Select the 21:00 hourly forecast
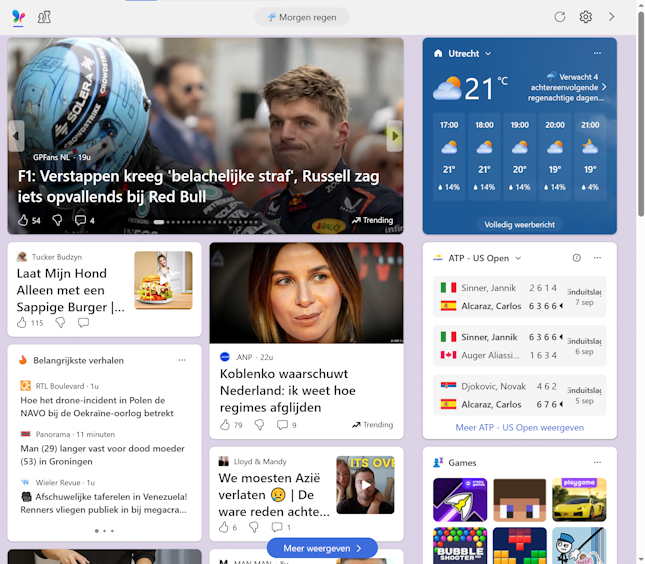Viewport: 645px width, 564px height. tap(590, 156)
